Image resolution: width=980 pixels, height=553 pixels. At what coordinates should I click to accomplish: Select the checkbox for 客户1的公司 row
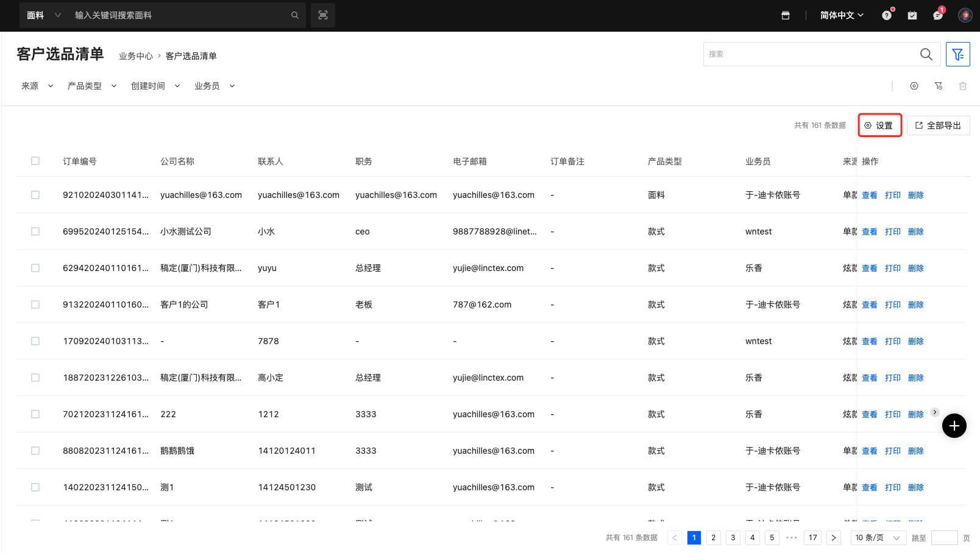coord(35,305)
